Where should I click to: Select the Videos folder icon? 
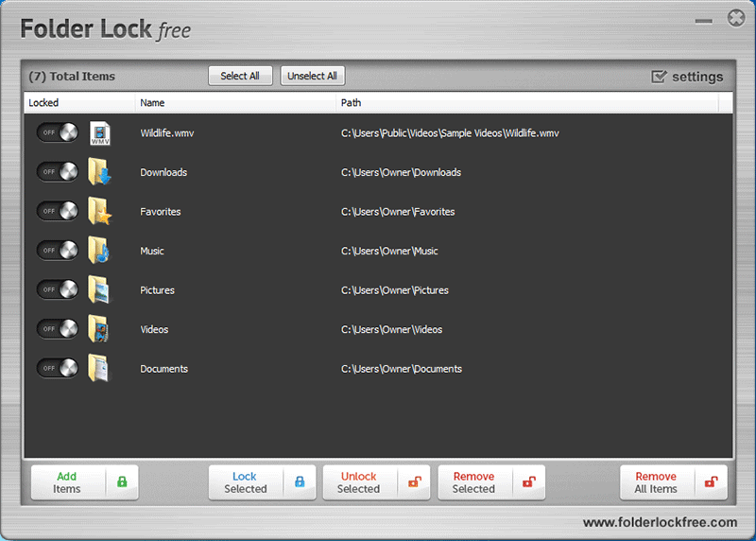[x=98, y=329]
